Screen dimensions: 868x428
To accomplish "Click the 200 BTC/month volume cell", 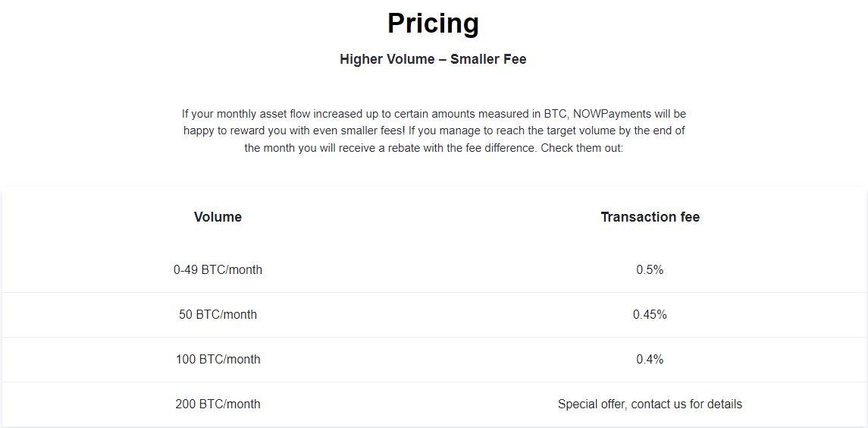I will click(218, 404).
